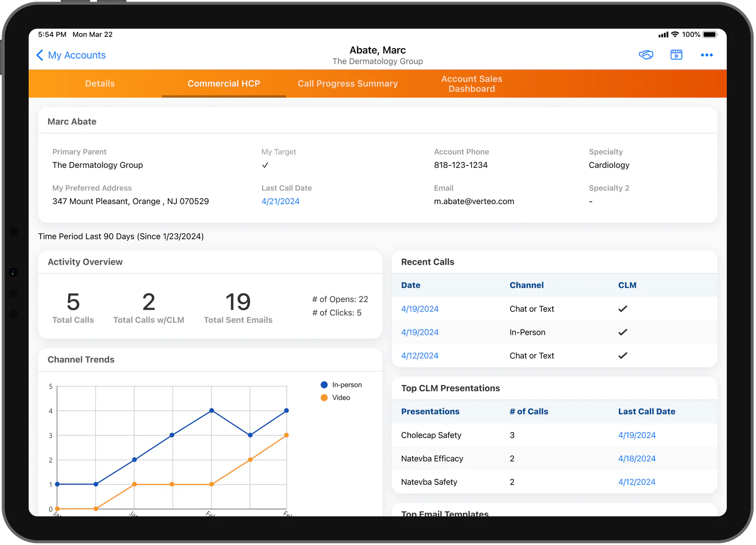Tap the handshake record-a-call icon
756x545 pixels.
coord(646,55)
